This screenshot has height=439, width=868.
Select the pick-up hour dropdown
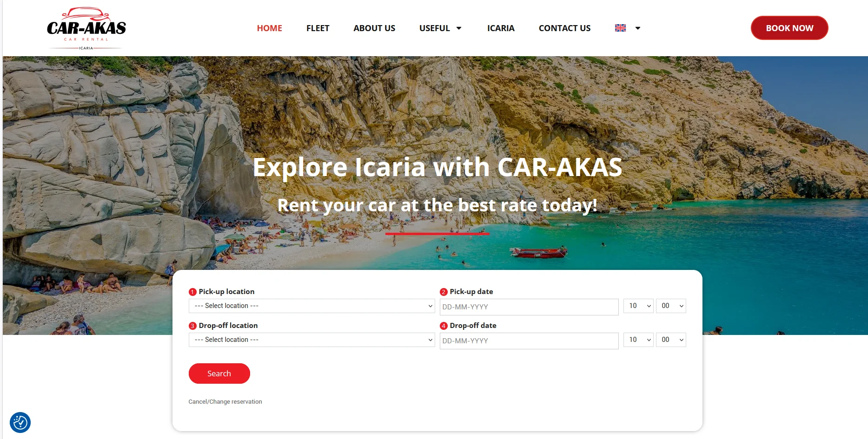[638, 306]
